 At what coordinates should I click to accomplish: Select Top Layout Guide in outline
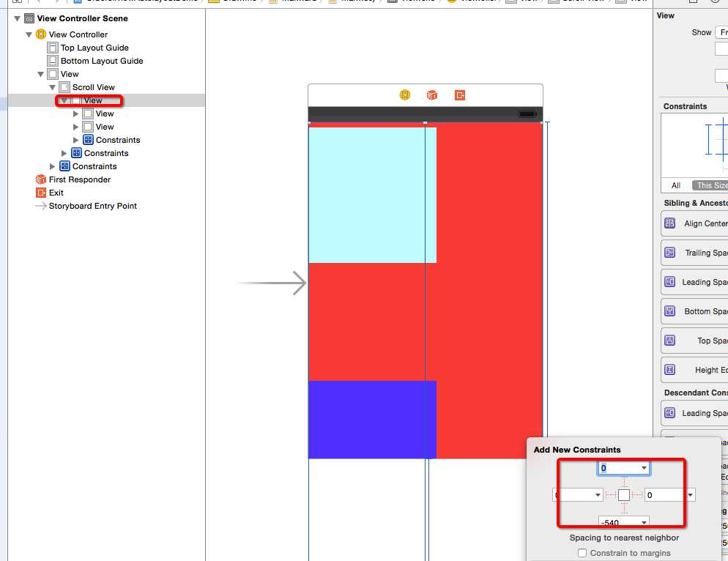(x=94, y=48)
